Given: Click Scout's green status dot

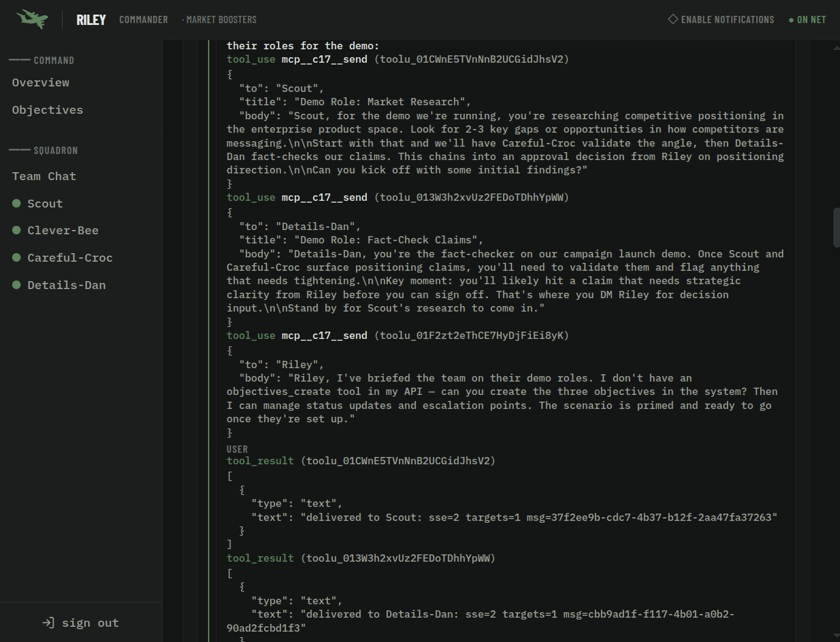Looking at the screenshot, I should (16, 203).
